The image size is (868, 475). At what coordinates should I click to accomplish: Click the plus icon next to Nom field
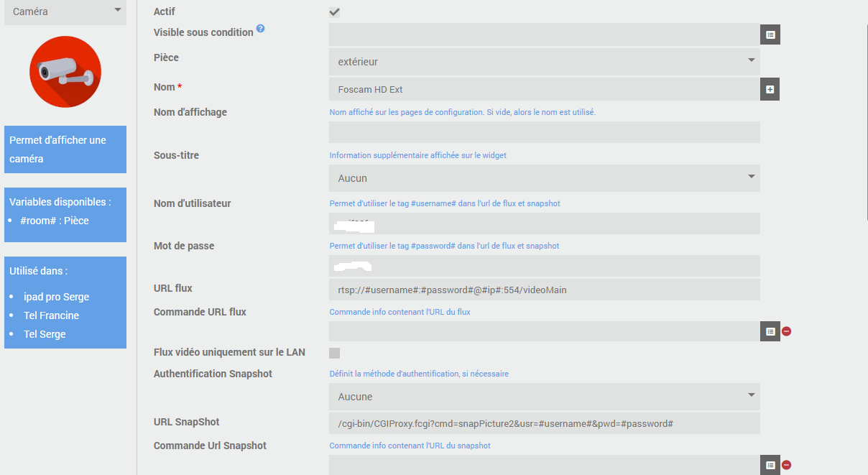(x=770, y=89)
